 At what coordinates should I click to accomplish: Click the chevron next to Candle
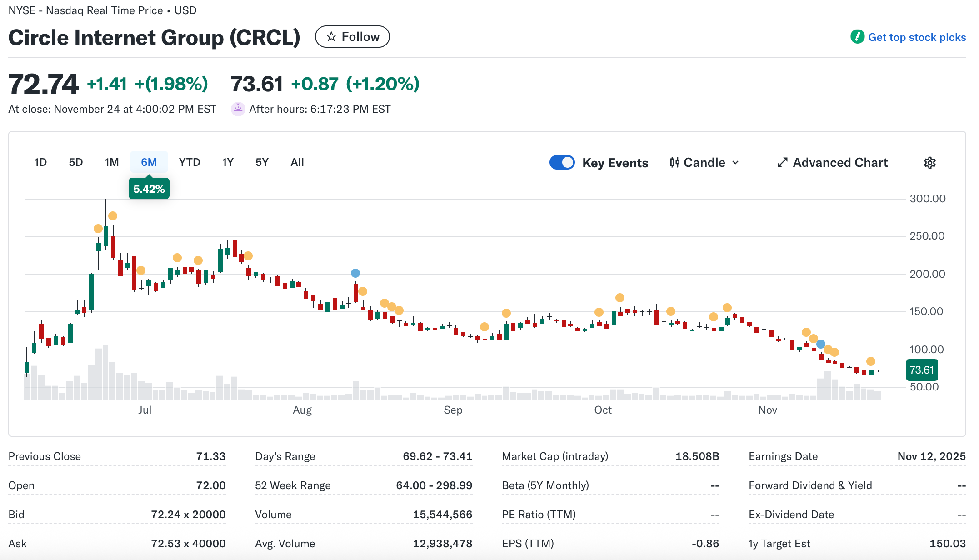pyautogui.click(x=736, y=163)
